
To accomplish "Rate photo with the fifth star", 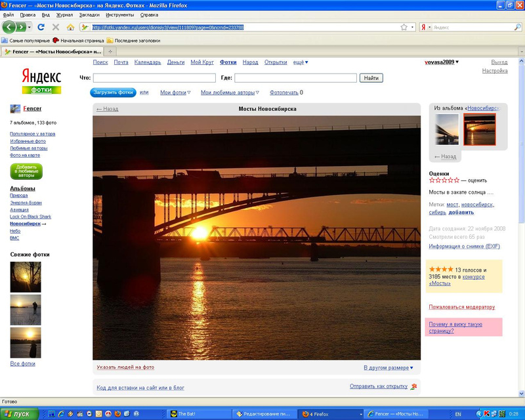I will (457, 180).
